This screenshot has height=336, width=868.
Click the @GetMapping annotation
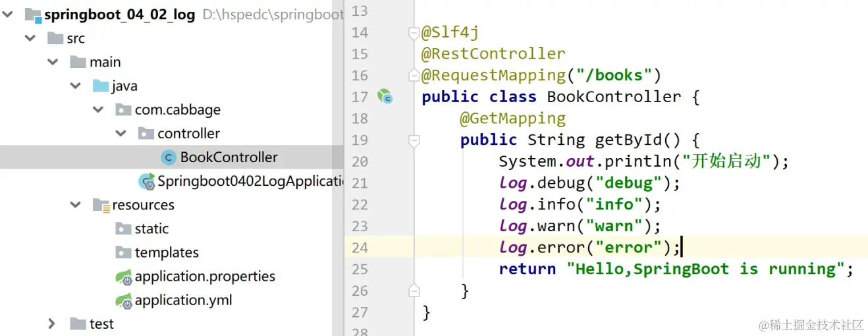[x=513, y=118]
